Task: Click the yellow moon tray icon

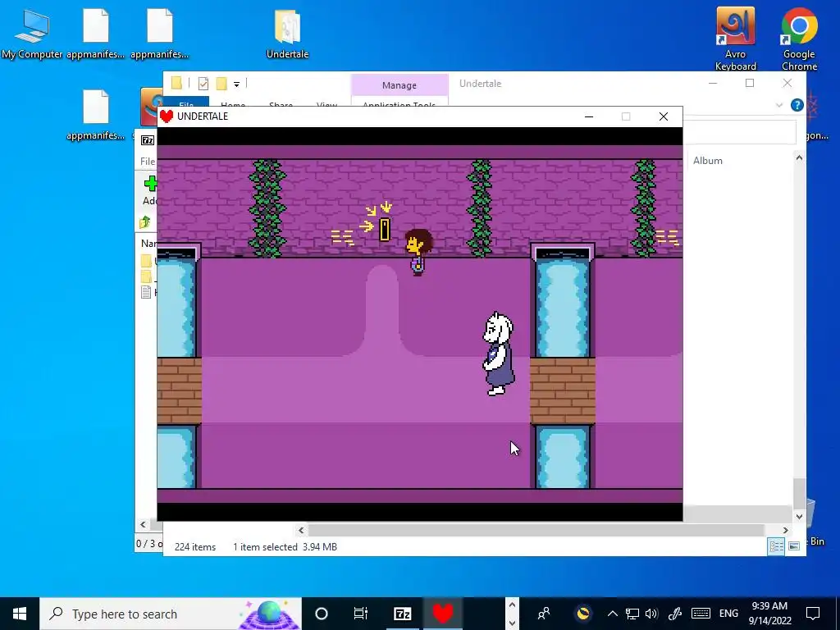Action: tap(583, 614)
